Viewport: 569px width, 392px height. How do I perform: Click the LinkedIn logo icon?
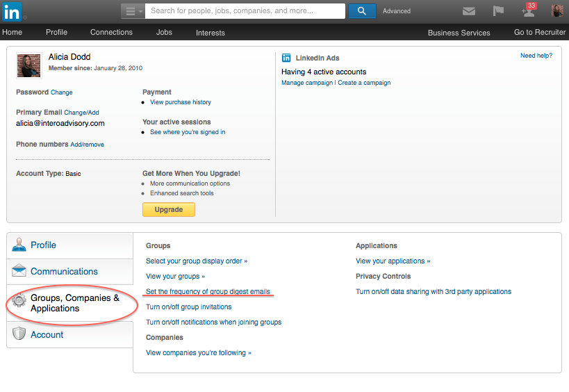12,11
